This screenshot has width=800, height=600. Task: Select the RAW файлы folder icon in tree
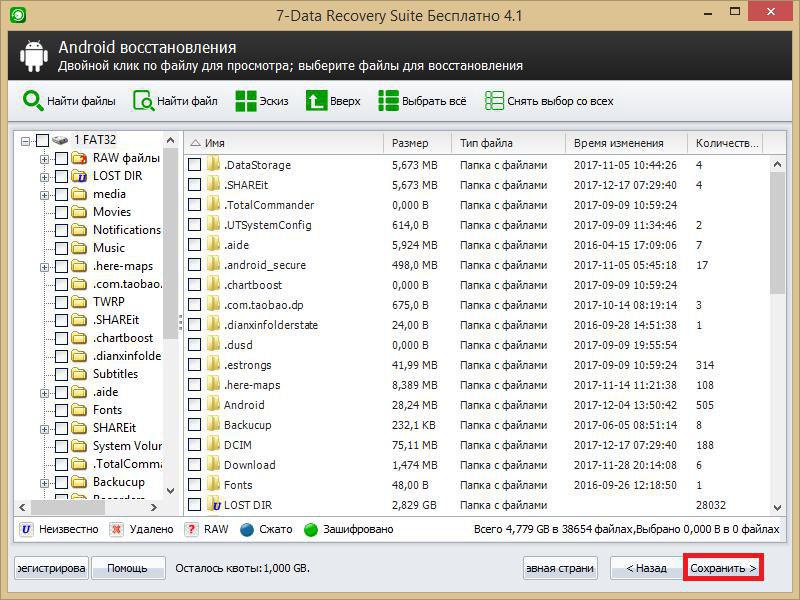coord(79,158)
